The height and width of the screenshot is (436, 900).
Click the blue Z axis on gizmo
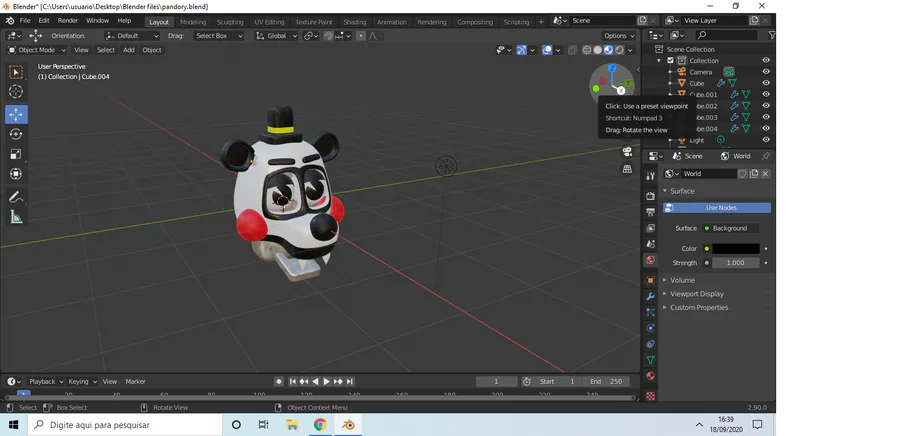coord(612,68)
